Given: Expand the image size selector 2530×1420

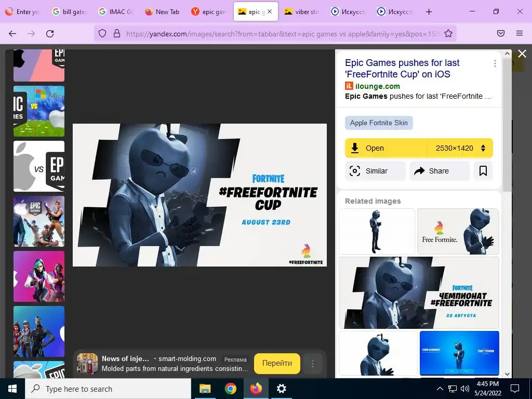Looking at the screenshot, I should (x=460, y=148).
